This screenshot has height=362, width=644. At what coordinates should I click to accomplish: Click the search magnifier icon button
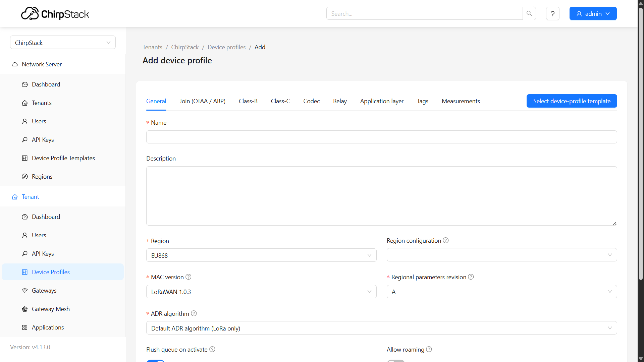(529, 13)
